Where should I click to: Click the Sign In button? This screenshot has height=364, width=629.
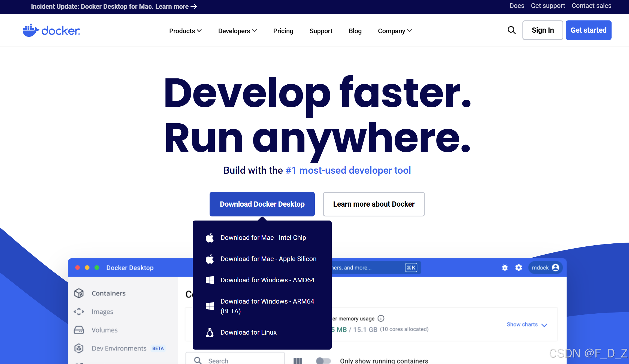point(543,30)
